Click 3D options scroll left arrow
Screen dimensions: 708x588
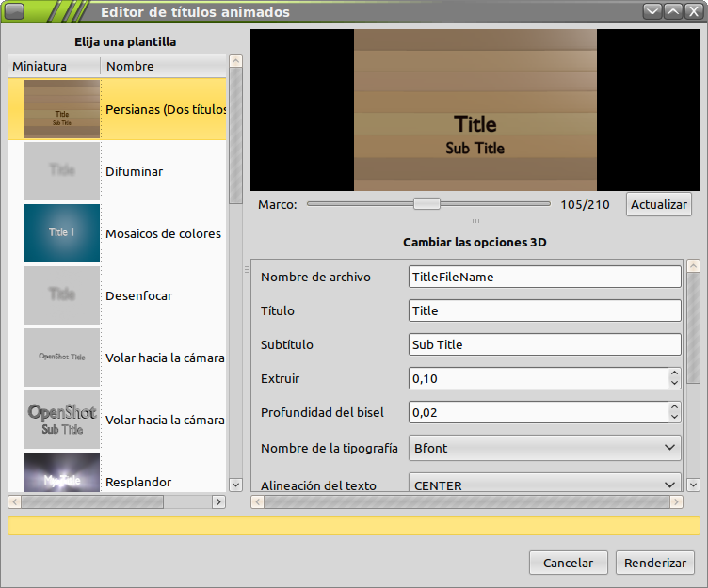[x=257, y=501]
